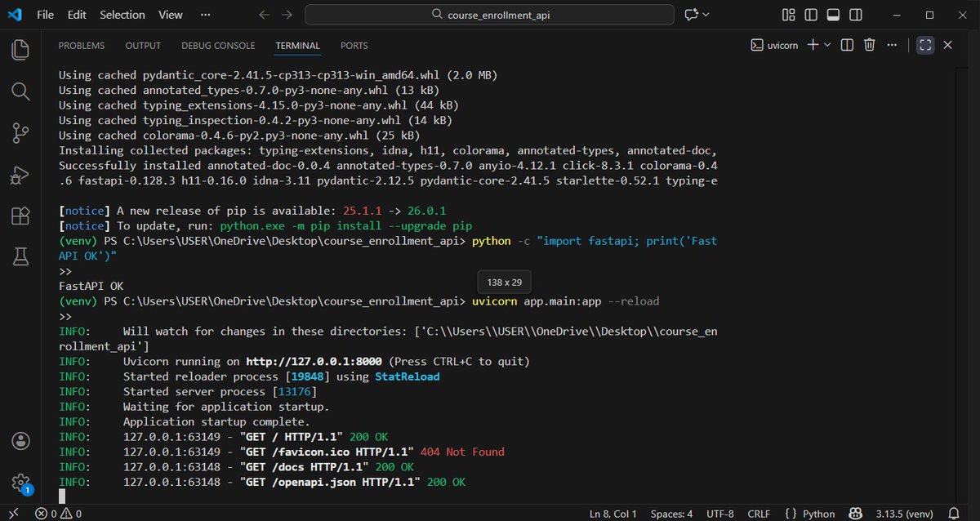Select the uvicorn terminal instance
Viewport: 980px width, 521px height.
point(773,45)
